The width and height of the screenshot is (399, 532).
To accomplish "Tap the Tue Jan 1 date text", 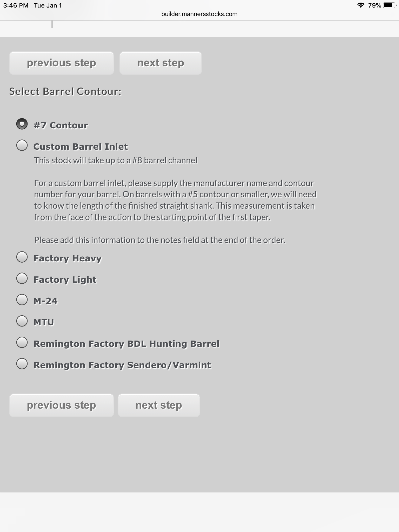I will pos(48,5).
